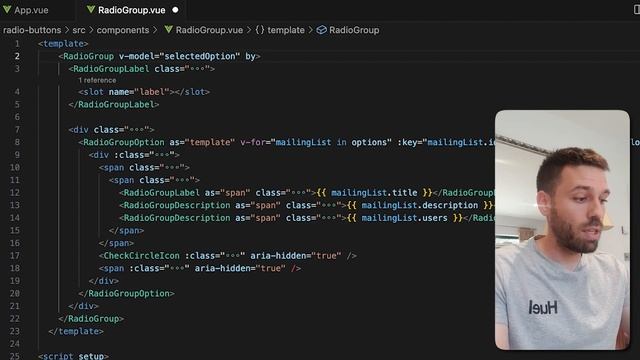The image size is (640, 360).
Task: Expand folded class on span line 18
Action: (x=177, y=269)
